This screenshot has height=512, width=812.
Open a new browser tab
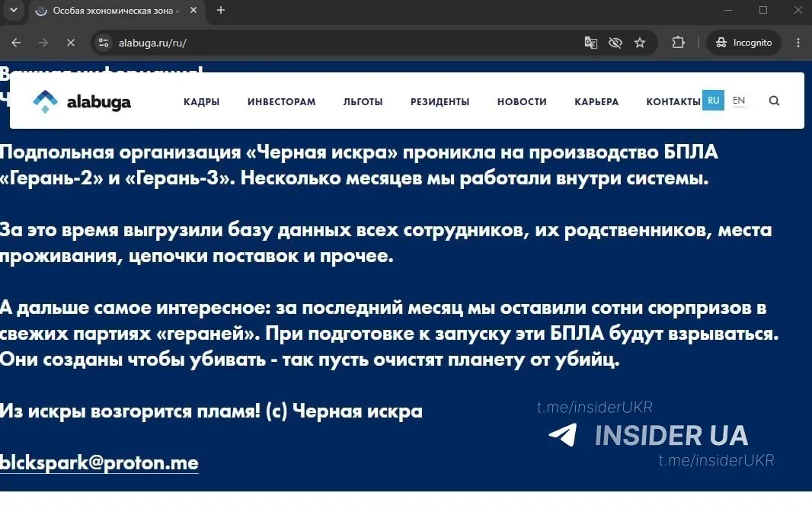tap(221, 10)
